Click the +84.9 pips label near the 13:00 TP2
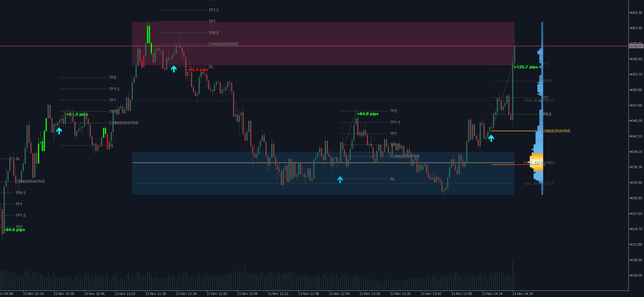644x297 pixels. [x=368, y=114]
